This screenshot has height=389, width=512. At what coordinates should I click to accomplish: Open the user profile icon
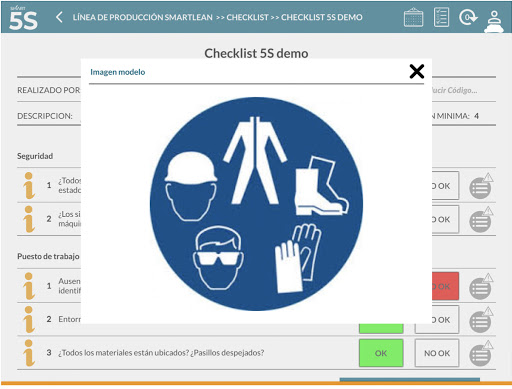(494, 21)
